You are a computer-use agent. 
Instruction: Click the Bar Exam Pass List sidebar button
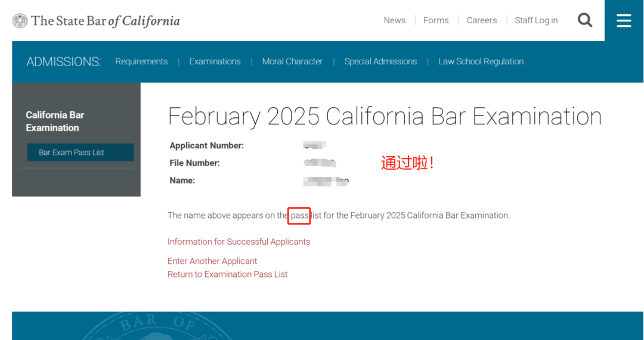(80, 152)
